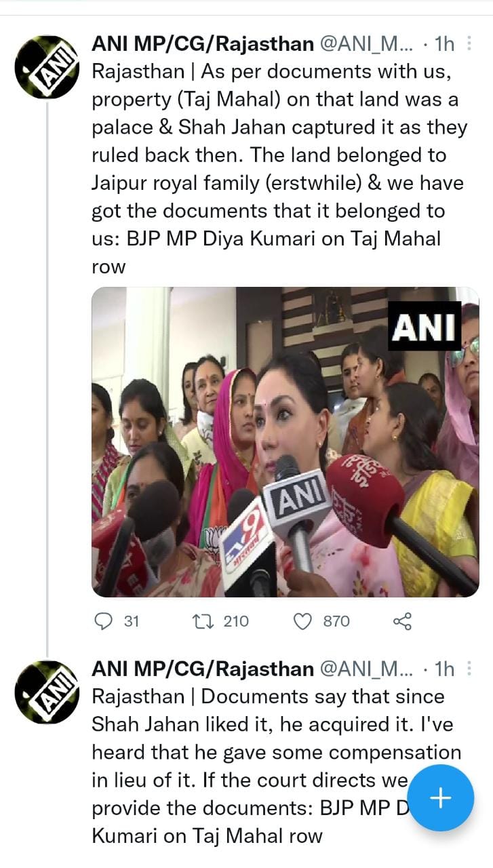Open the second tweet's 1h timestamp
Screen dimensions: 493x868
coord(443,669)
